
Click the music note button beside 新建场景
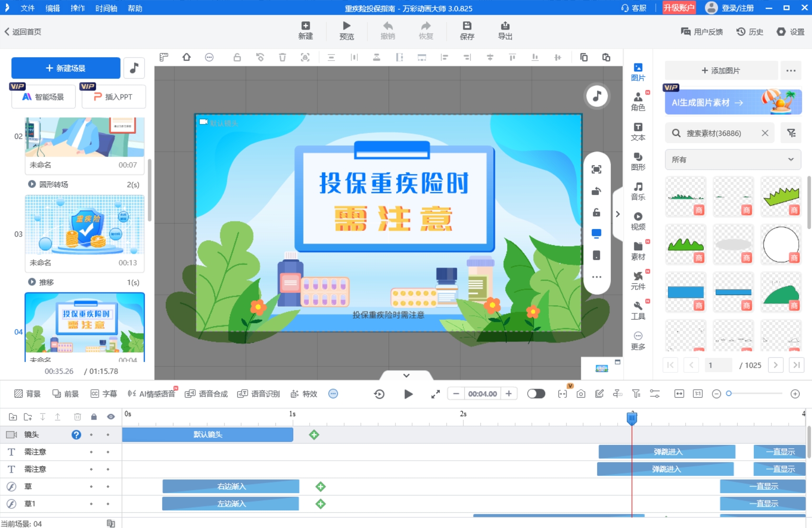[x=134, y=68]
